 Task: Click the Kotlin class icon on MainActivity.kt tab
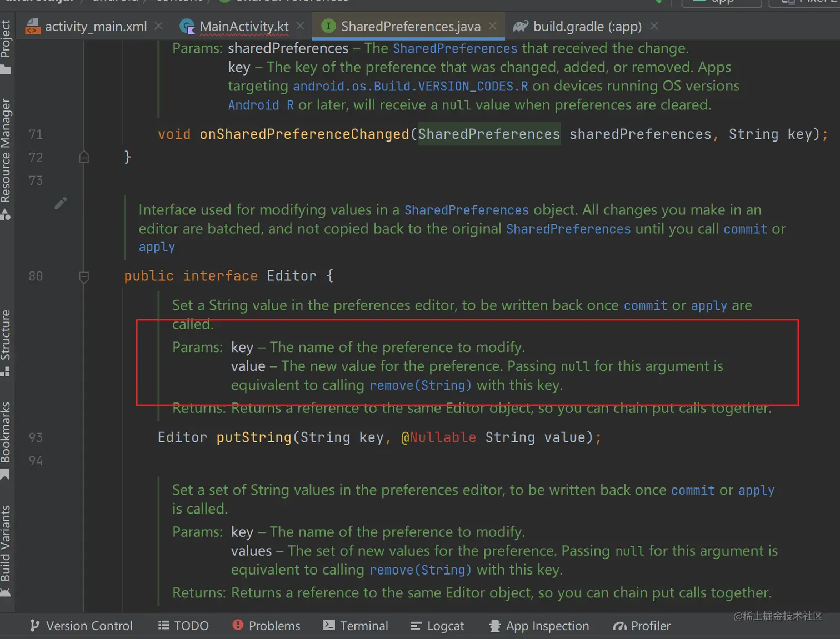coord(187,26)
